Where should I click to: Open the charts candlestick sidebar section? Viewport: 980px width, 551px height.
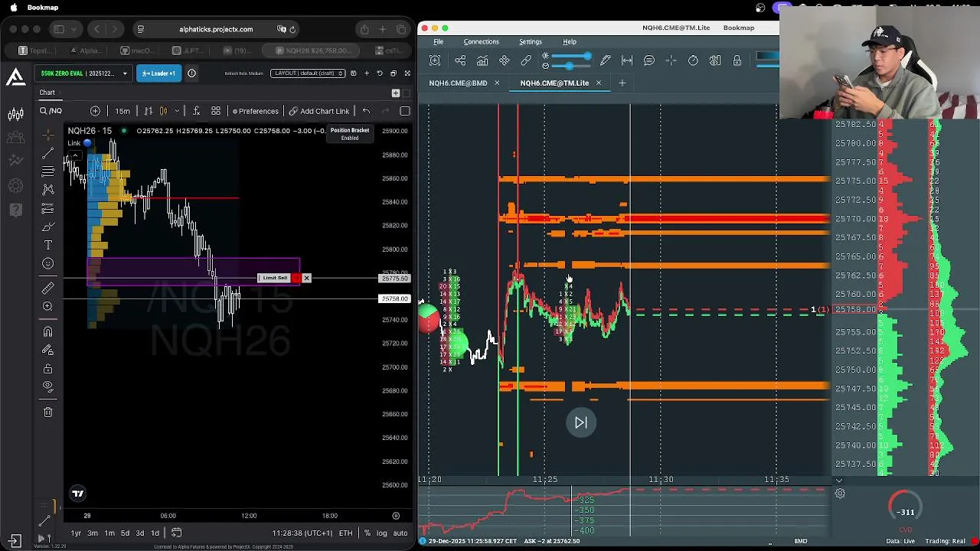[x=15, y=115]
